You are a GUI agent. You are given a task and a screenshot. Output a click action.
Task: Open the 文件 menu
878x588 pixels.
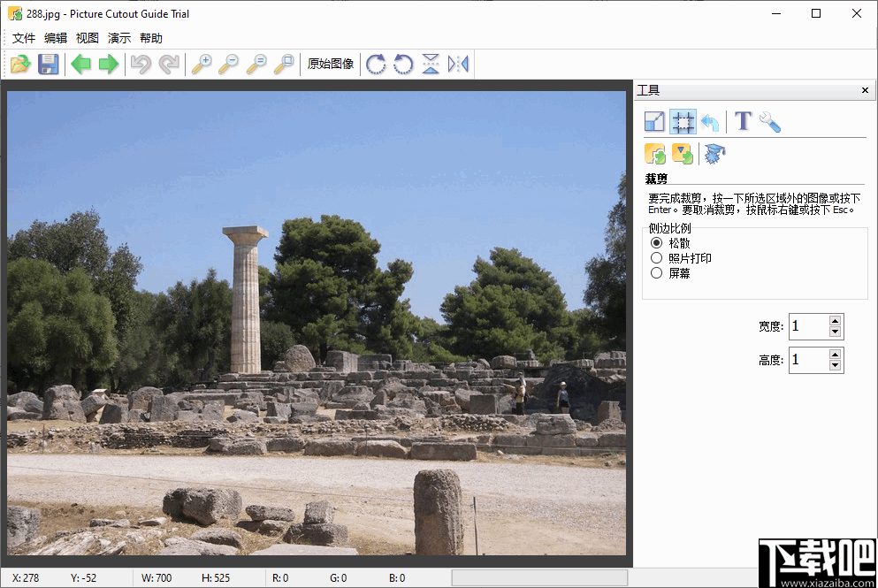pos(24,38)
